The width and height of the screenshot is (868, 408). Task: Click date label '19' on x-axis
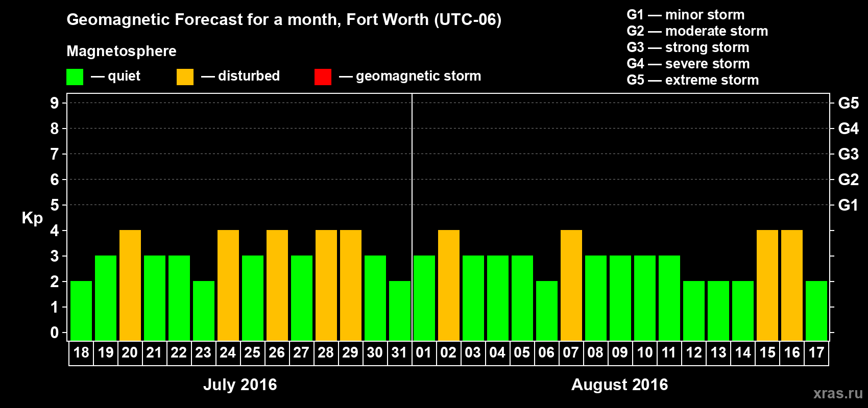[106, 353]
